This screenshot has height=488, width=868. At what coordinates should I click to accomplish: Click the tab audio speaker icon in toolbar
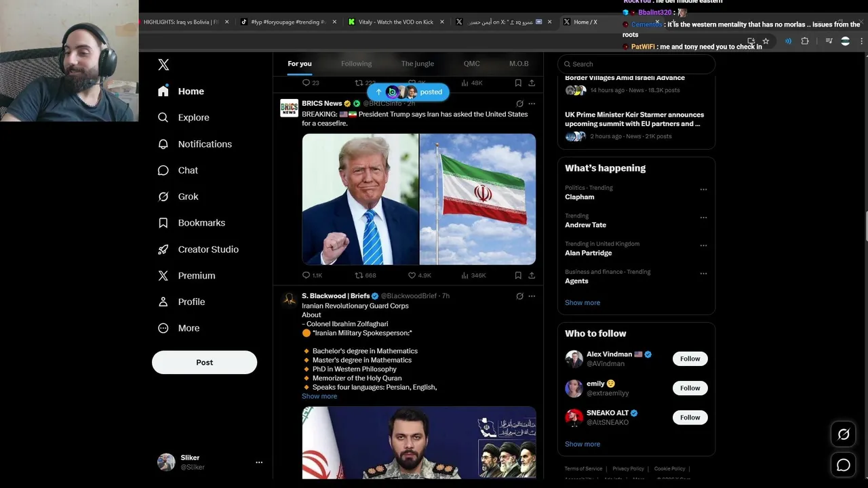coord(788,41)
